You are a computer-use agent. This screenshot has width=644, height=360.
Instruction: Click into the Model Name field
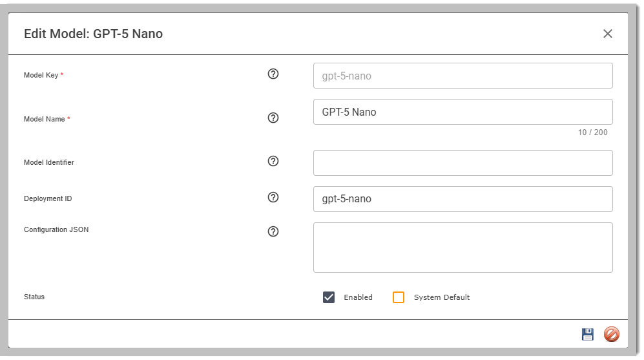point(462,112)
